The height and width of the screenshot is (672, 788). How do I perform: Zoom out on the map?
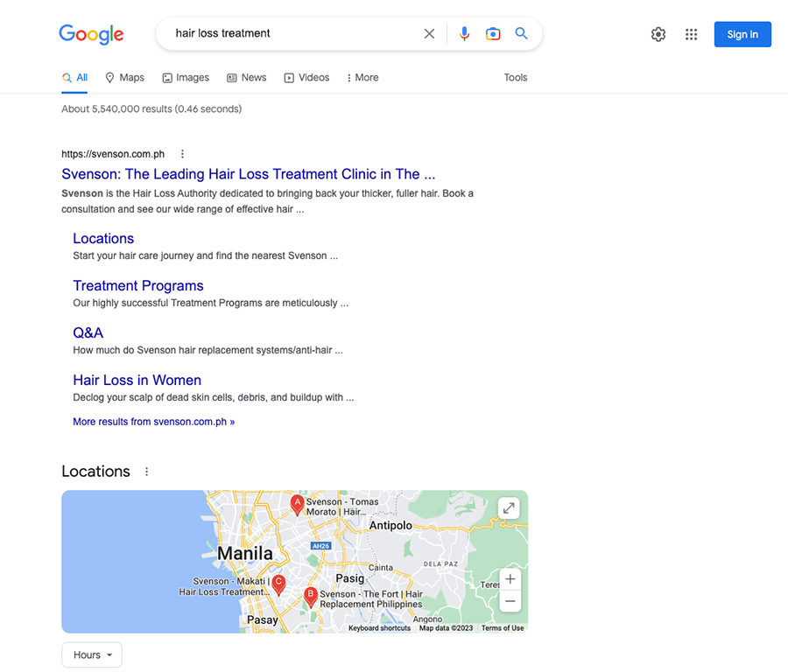click(510, 601)
